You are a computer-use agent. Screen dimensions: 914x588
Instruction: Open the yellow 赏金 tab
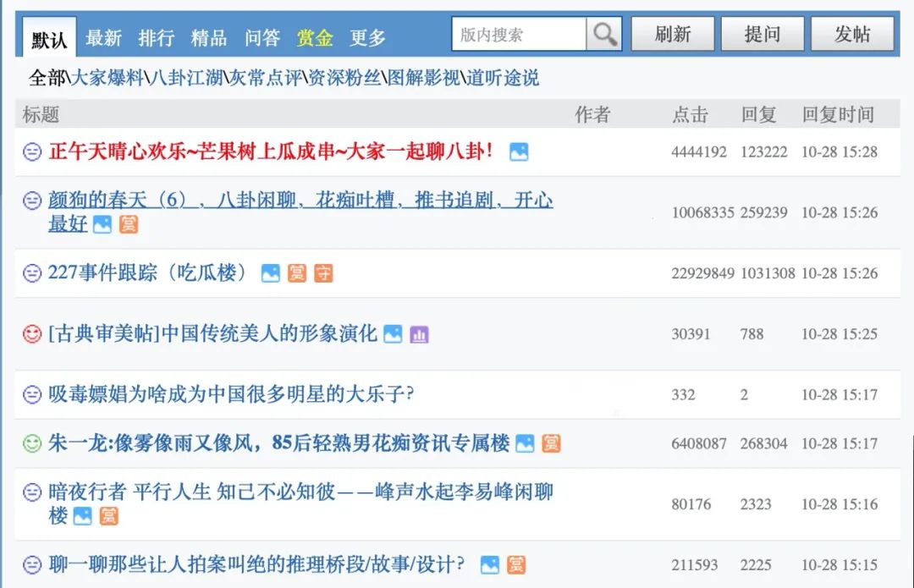point(315,38)
